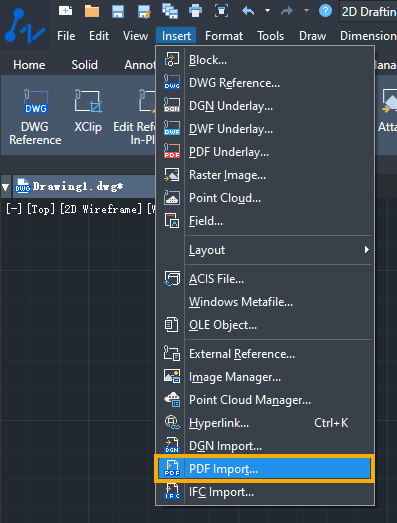This screenshot has width=397, height=523.
Task: Open the undo history dropdown arrow
Action: coord(267,11)
